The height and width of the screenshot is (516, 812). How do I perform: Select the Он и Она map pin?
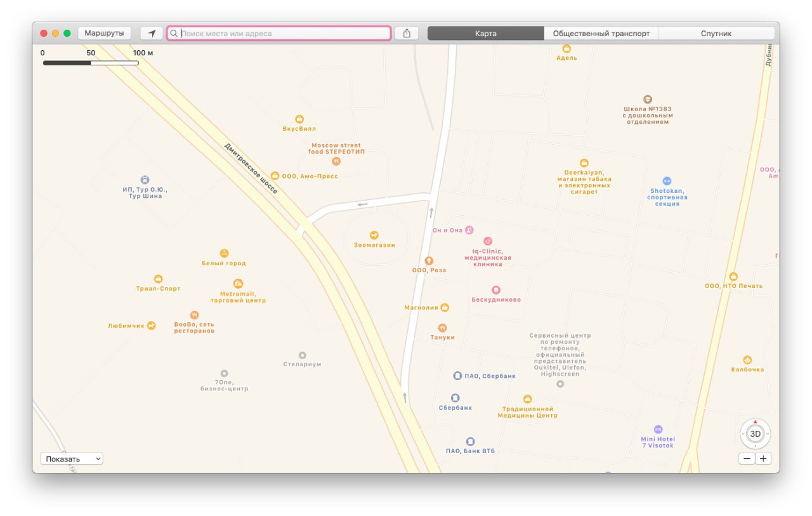tap(469, 230)
